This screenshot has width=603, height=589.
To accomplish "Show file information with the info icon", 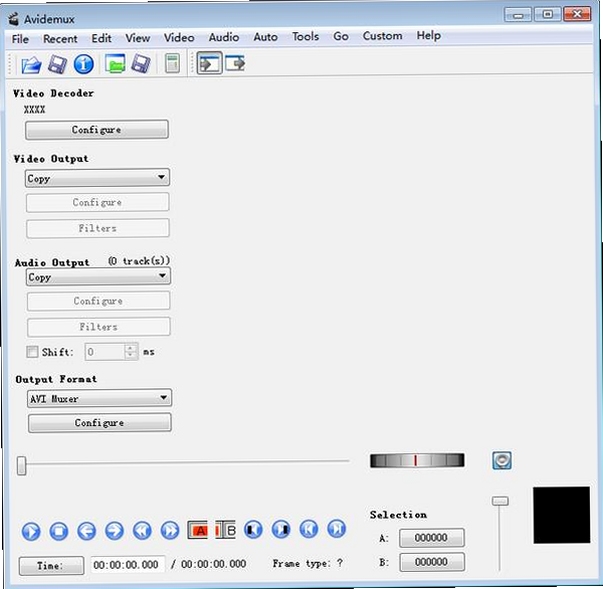I will (x=83, y=64).
